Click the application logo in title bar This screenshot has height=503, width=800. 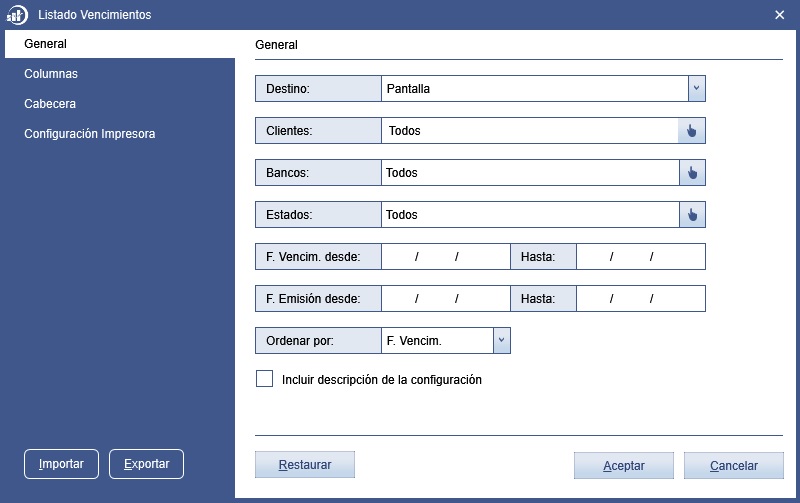(x=17, y=15)
